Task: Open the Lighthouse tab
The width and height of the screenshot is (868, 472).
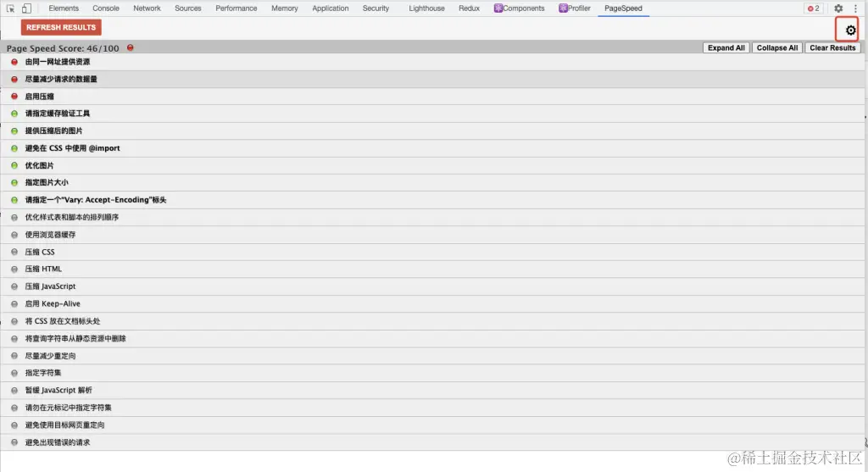Action: tap(427, 8)
